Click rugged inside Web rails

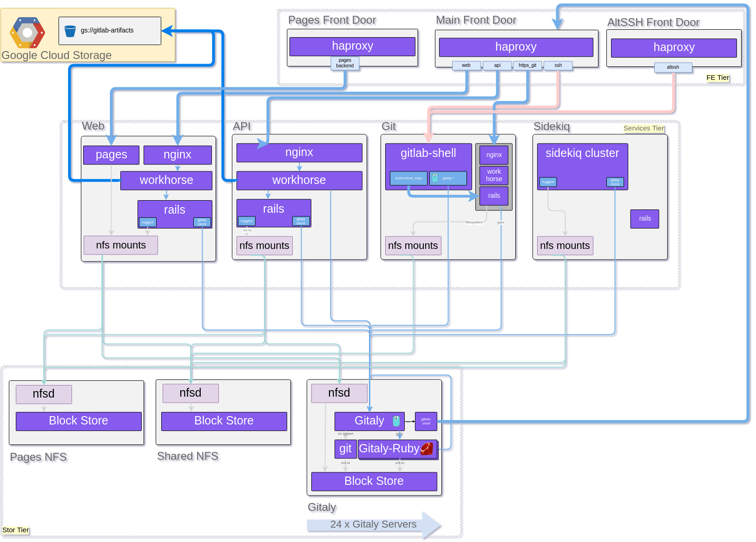tap(148, 222)
